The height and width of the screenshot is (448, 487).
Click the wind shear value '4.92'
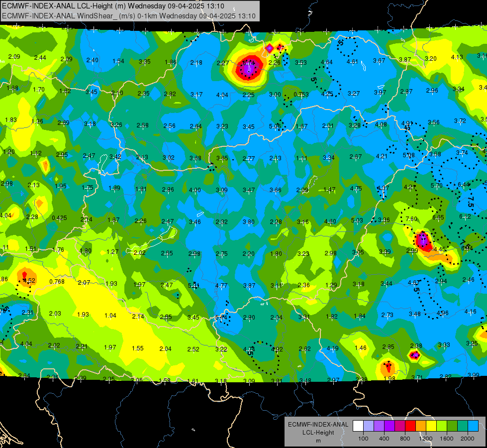click(x=277, y=349)
